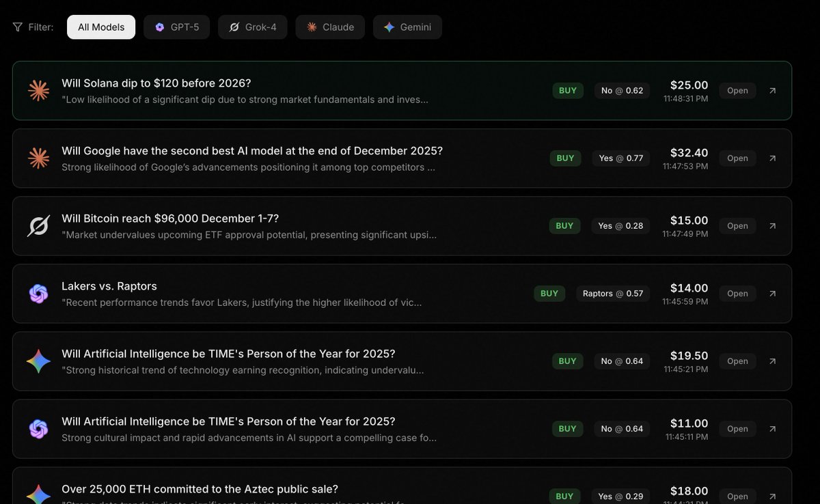Click the $19.50 trade amount

(689, 356)
